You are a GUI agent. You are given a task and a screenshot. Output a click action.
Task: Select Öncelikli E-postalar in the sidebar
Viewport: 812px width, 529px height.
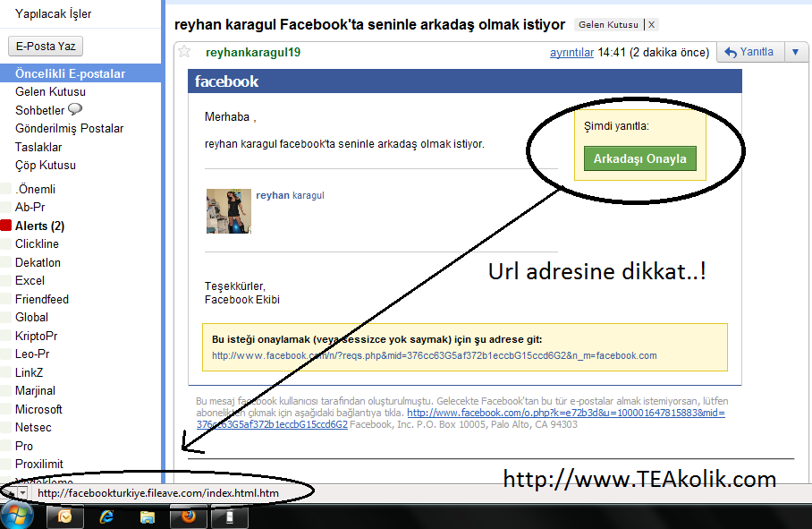point(80,73)
